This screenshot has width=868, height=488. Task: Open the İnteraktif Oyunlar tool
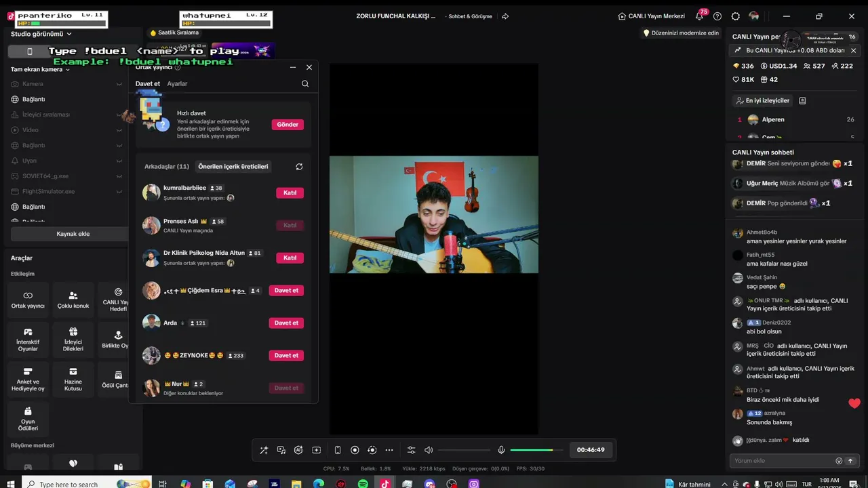click(x=28, y=340)
